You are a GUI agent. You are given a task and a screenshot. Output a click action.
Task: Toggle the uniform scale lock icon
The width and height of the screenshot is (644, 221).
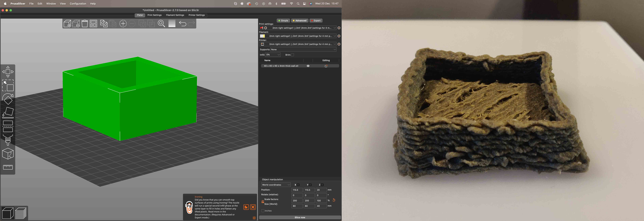(x=263, y=202)
